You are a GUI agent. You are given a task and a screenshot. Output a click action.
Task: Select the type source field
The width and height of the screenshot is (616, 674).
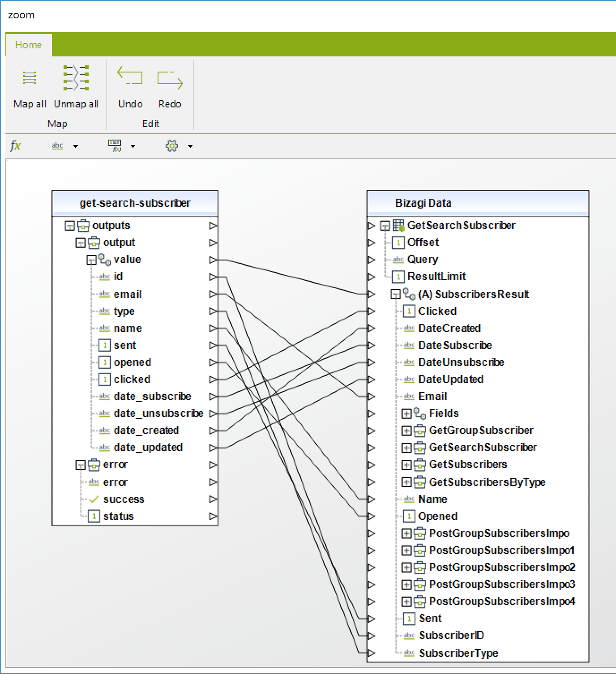[124, 311]
